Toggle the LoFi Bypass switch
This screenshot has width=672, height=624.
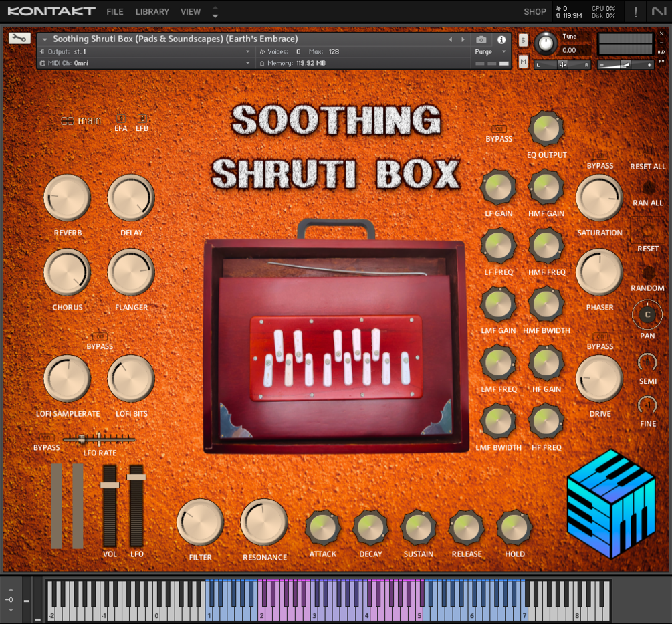coord(100,336)
